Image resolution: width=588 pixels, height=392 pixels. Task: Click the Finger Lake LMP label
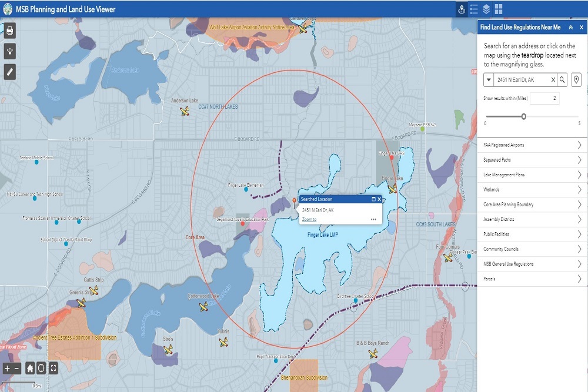322,235
